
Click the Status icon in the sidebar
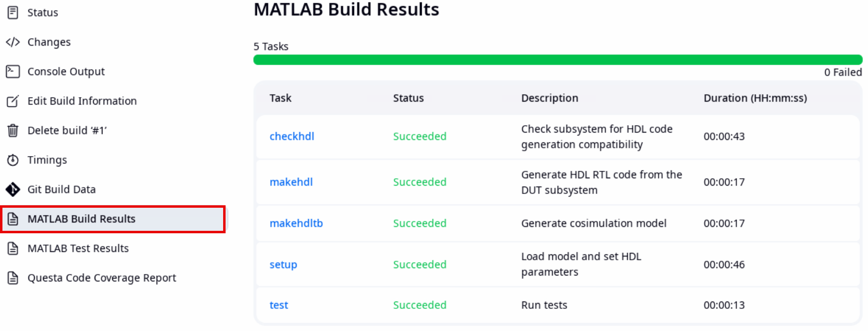tap(12, 12)
